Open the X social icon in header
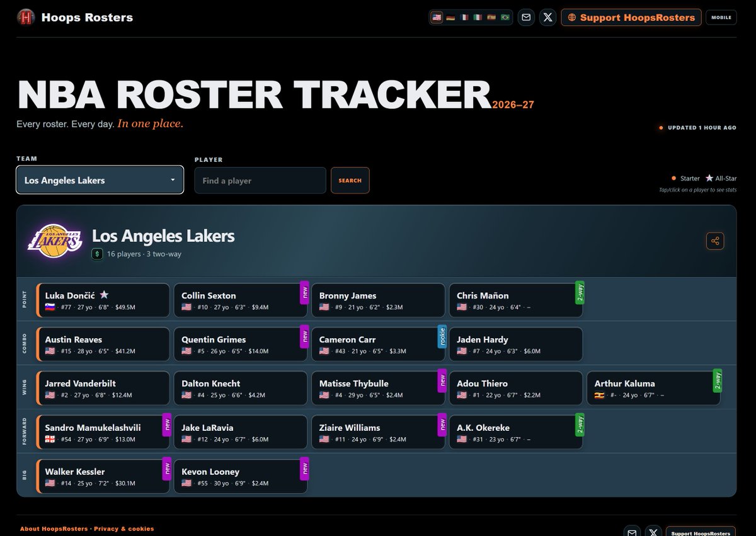Screen dimensions: 756x536 click(x=548, y=18)
